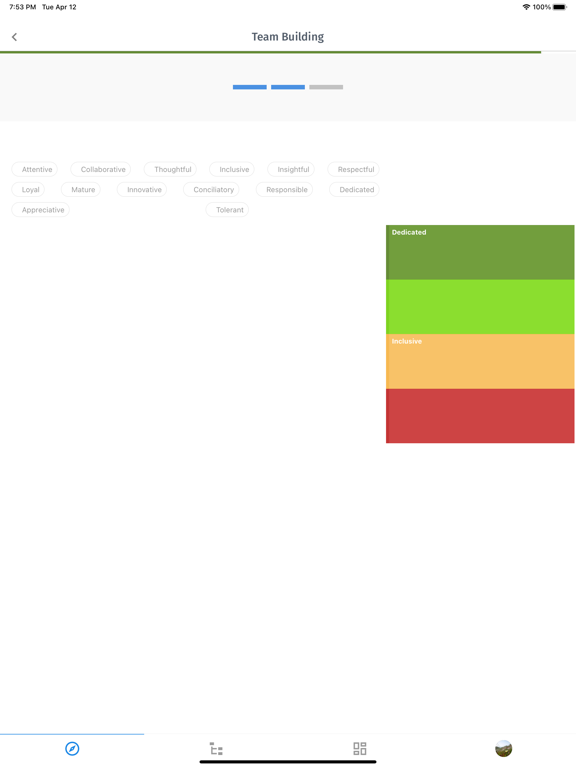Select the Attentive trait chip
Screen dimensions: 576x768
tap(35, 169)
